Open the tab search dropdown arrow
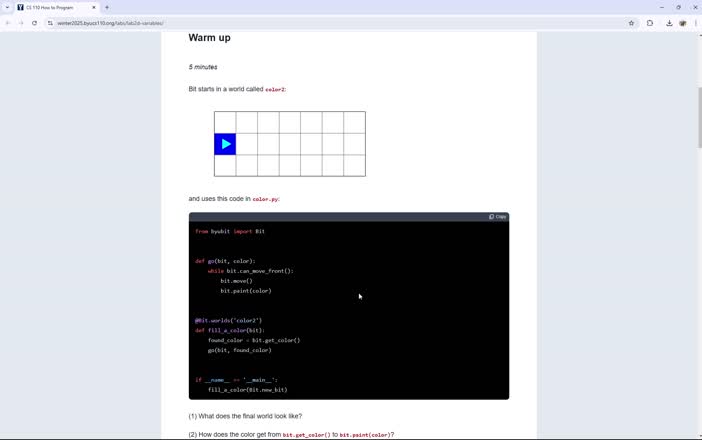Viewport: 702px width, 440px height. [7, 7]
